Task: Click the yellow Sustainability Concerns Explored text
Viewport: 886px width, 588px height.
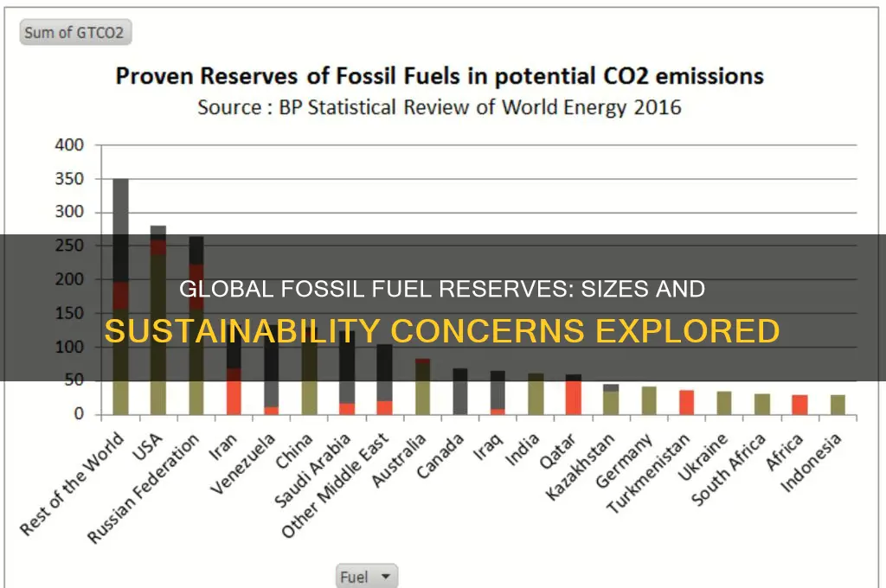Action: coord(442,330)
